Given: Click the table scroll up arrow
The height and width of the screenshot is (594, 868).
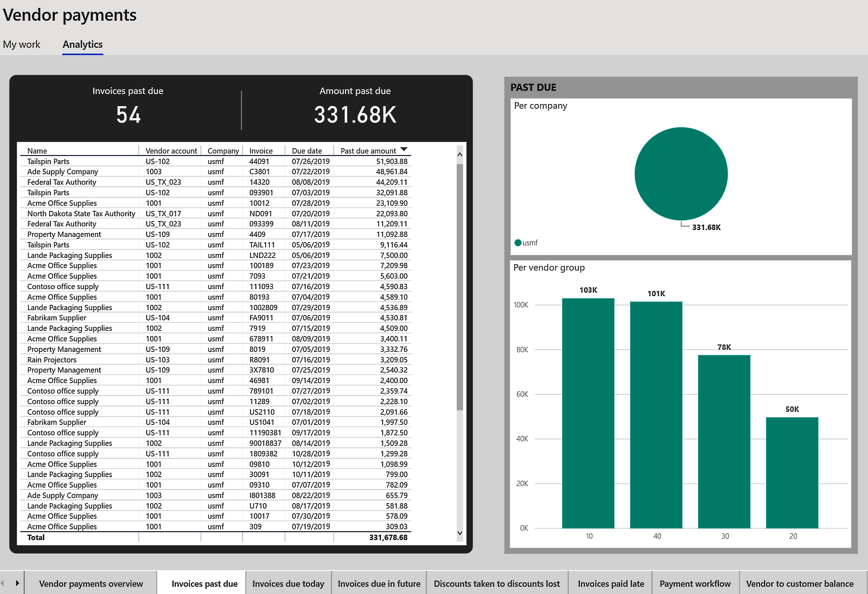Looking at the screenshot, I should pyautogui.click(x=459, y=155).
